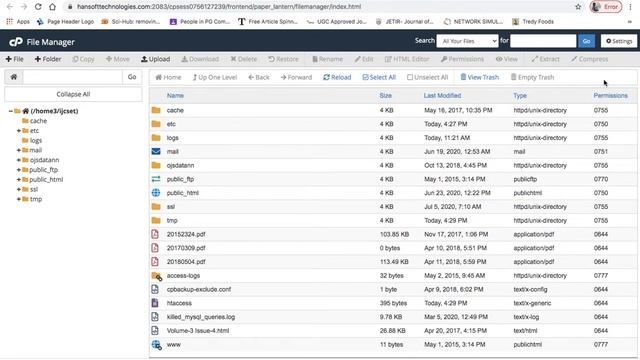Click the Compress toolbar item
This screenshot has height=360, width=640.
pyautogui.click(x=590, y=59)
